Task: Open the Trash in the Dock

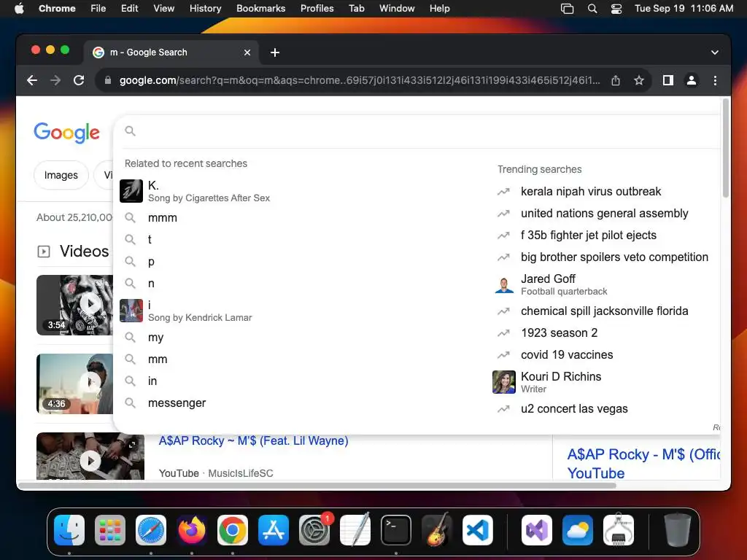Action: [677, 530]
